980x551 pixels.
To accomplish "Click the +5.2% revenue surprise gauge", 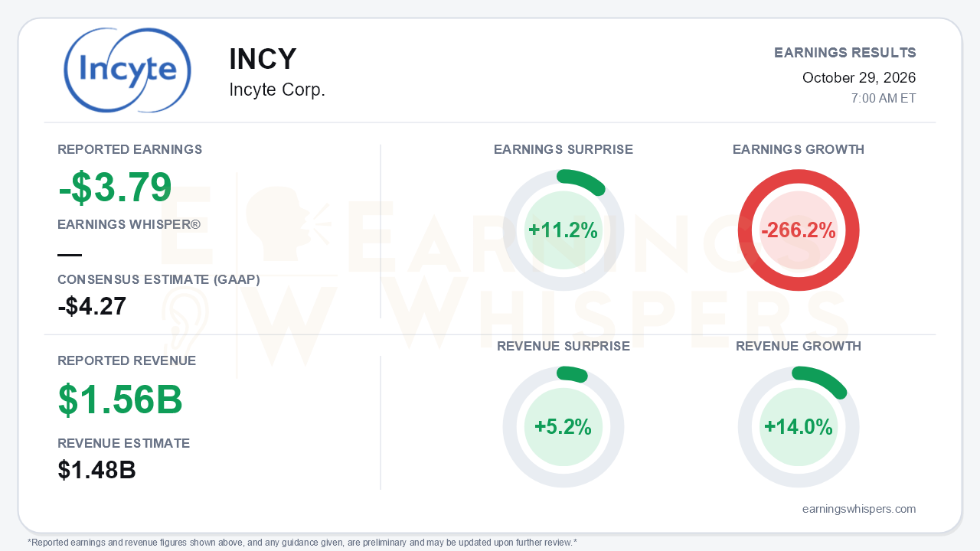I will tap(563, 427).
